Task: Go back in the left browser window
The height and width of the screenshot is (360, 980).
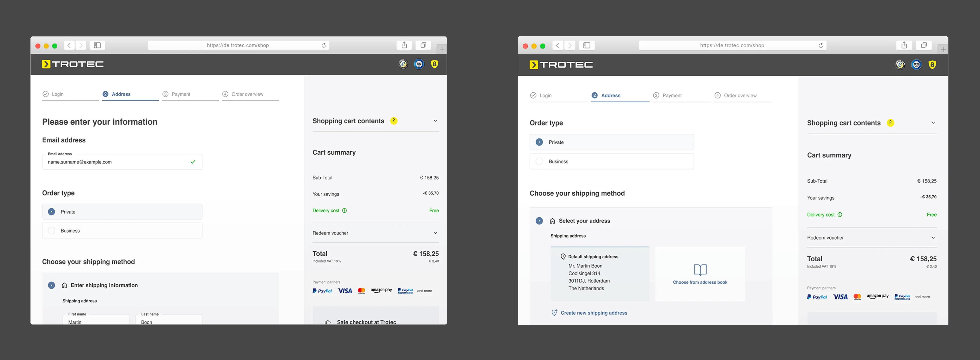Action: point(69,45)
